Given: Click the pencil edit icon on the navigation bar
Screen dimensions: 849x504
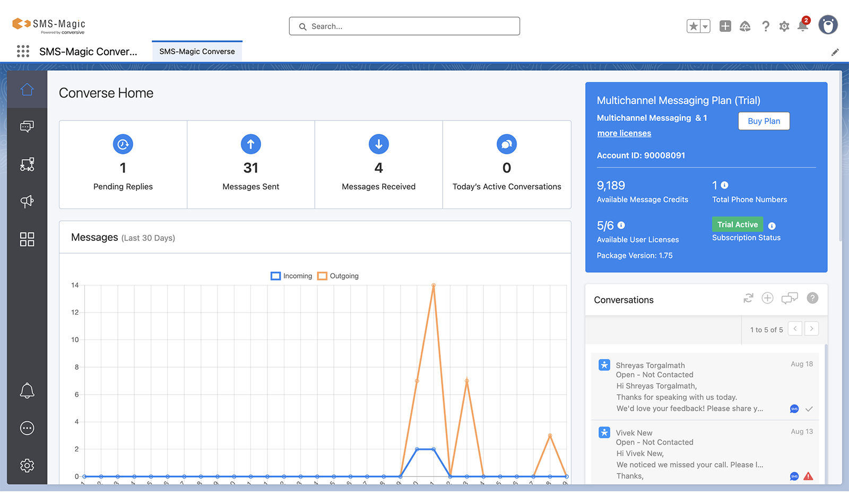Looking at the screenshot, I should coord(835,52).
